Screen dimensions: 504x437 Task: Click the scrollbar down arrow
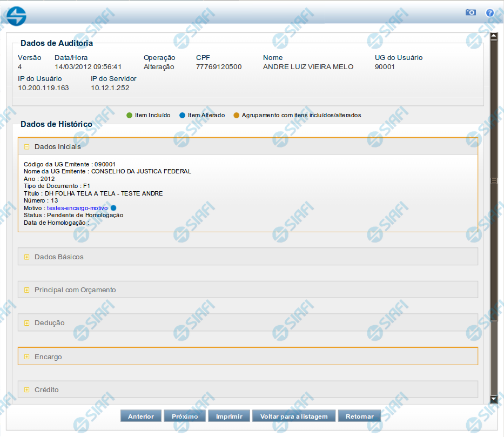click(493, 399)
